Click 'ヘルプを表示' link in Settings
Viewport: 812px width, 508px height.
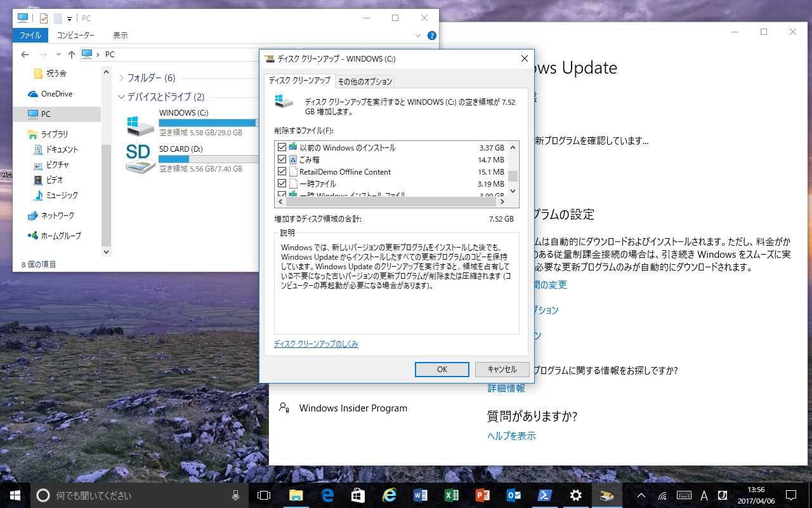pyautogui.click(x=511, y=436)
